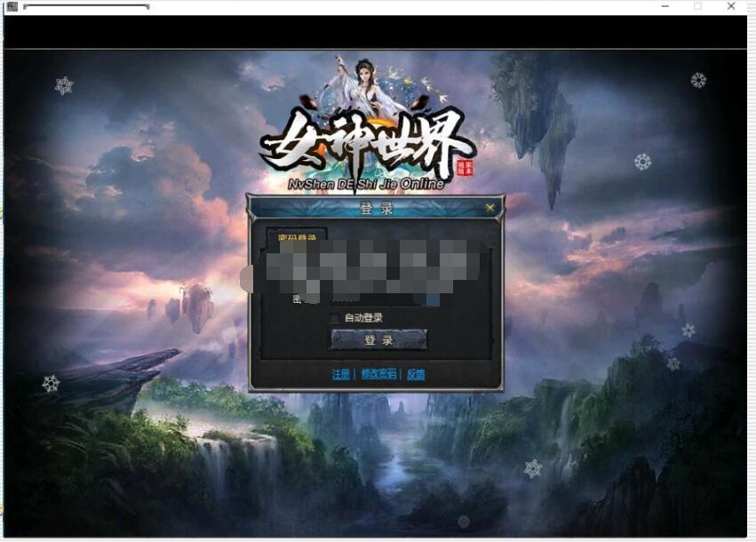756x542 pixels.
Task: Open the 修改密码 link
Action: (x=379, y=374)
